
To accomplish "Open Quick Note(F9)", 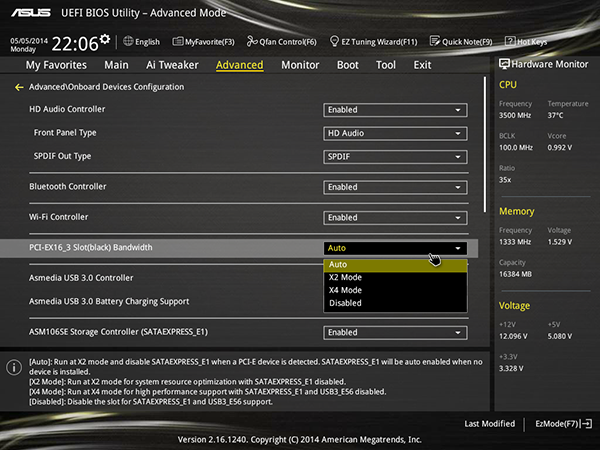I will [x=461, y=41].
